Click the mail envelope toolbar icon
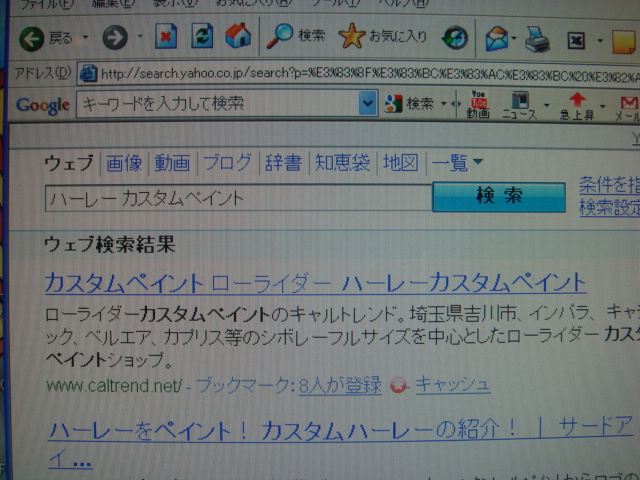Image resolution: width=640 pixels, height=480 pixels. [496, 39]
